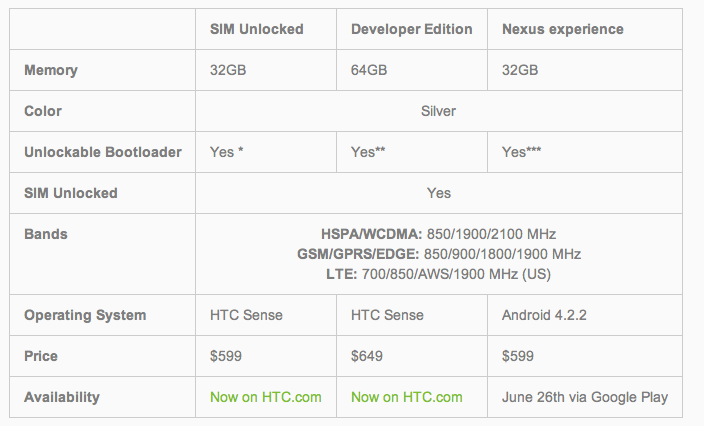This screenshot has width=704, height=426.
Task: Select the Color row label
Action: (x=42, y=111)
